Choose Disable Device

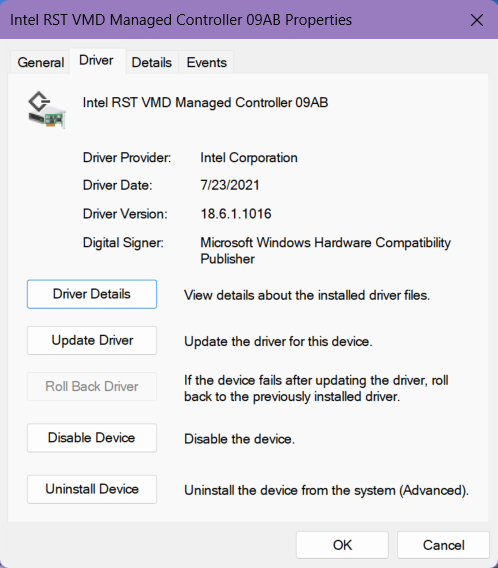coord(92,438)
